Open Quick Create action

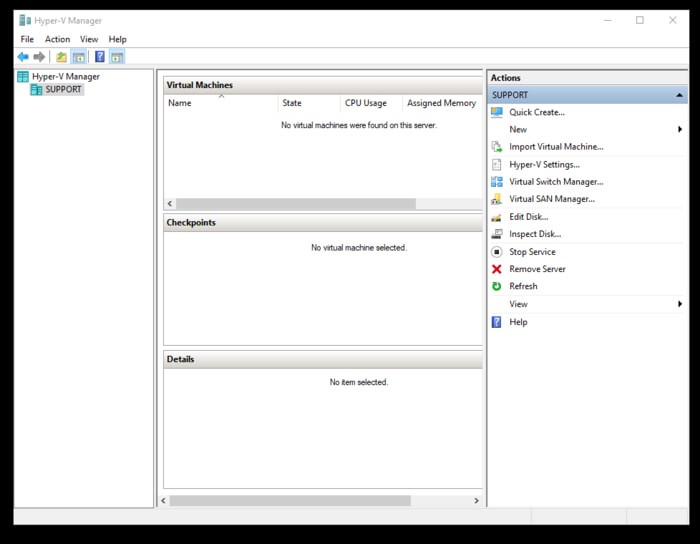(x=537, y=112)
